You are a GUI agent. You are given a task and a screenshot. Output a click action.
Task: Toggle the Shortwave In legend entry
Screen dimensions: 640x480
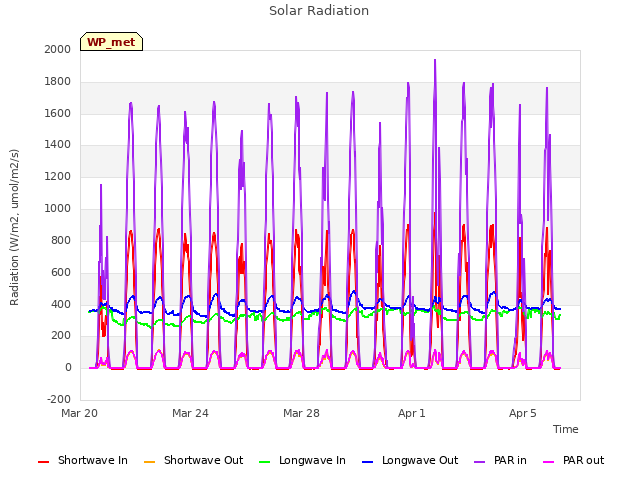click(83, 460)
